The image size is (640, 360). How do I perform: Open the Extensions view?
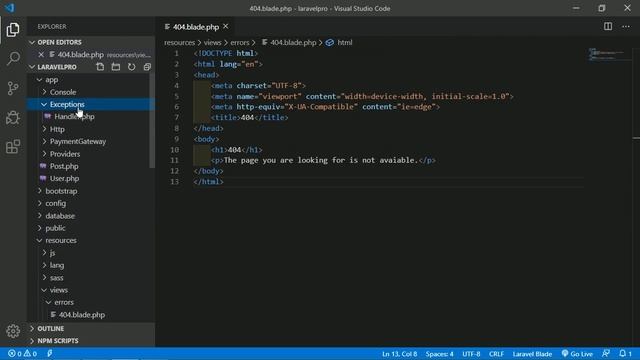[x=13, y=147]
